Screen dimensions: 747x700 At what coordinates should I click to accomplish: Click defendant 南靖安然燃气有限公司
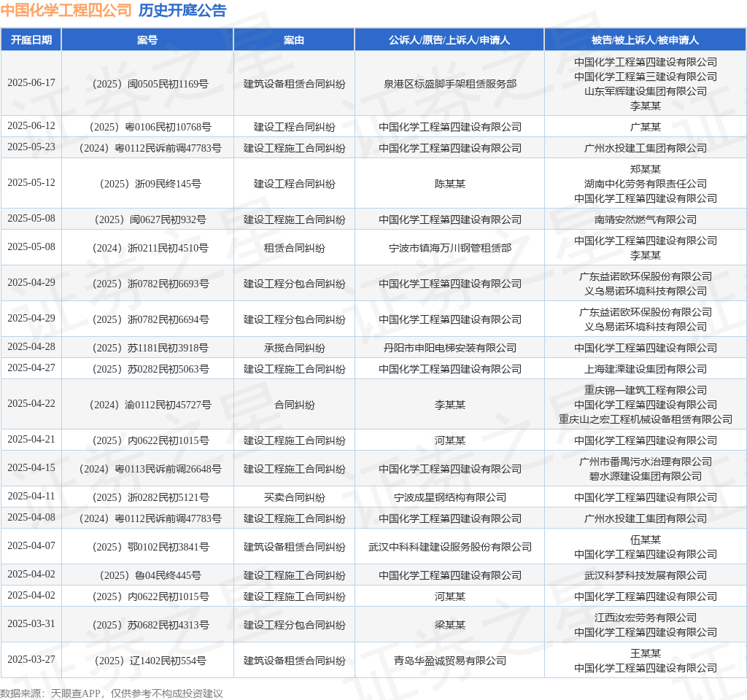tap(646, 219)
